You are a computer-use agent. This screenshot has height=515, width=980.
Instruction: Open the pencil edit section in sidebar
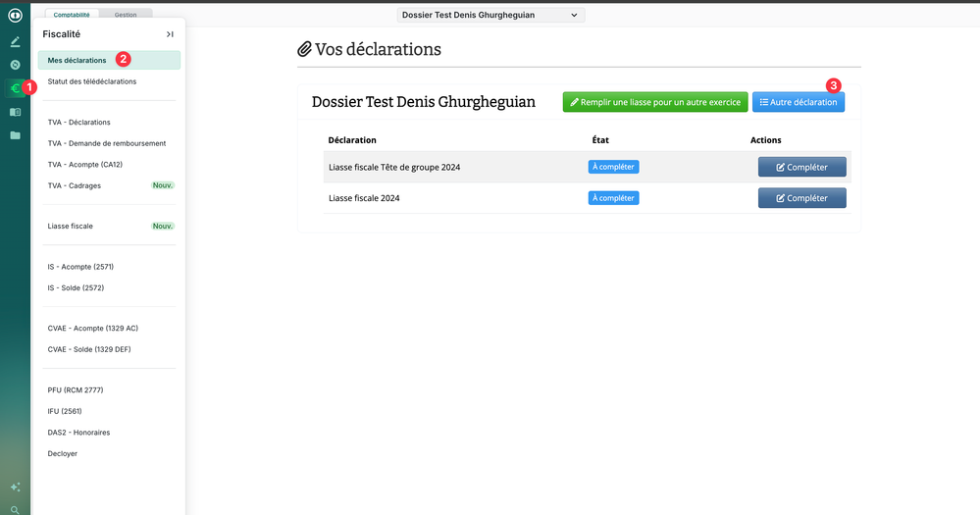pos(15,42)
